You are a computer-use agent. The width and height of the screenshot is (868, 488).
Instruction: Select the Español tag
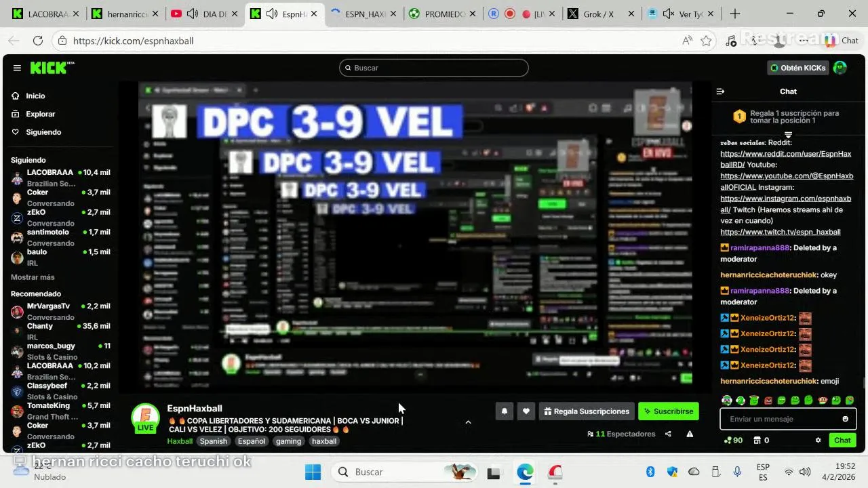252,441
